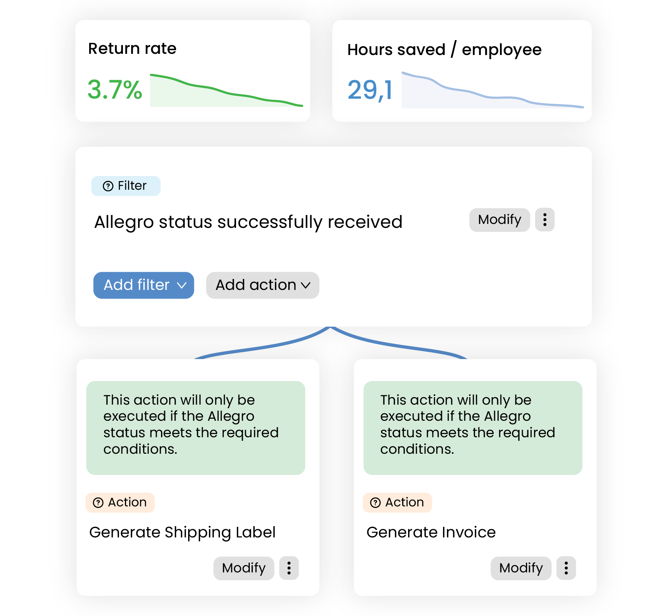
Task: Click Modify under Generate Shipping Label
Action: coord(244,568)
